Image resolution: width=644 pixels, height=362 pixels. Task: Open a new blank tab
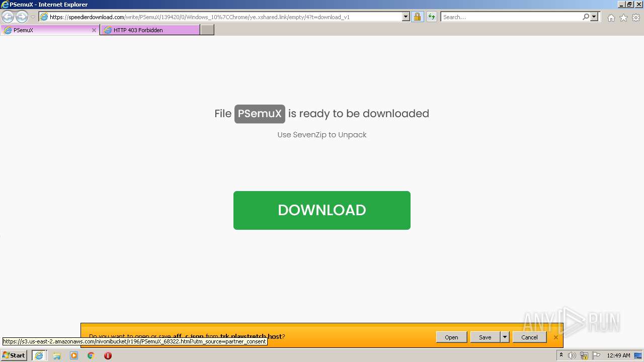tap(207, 30)
